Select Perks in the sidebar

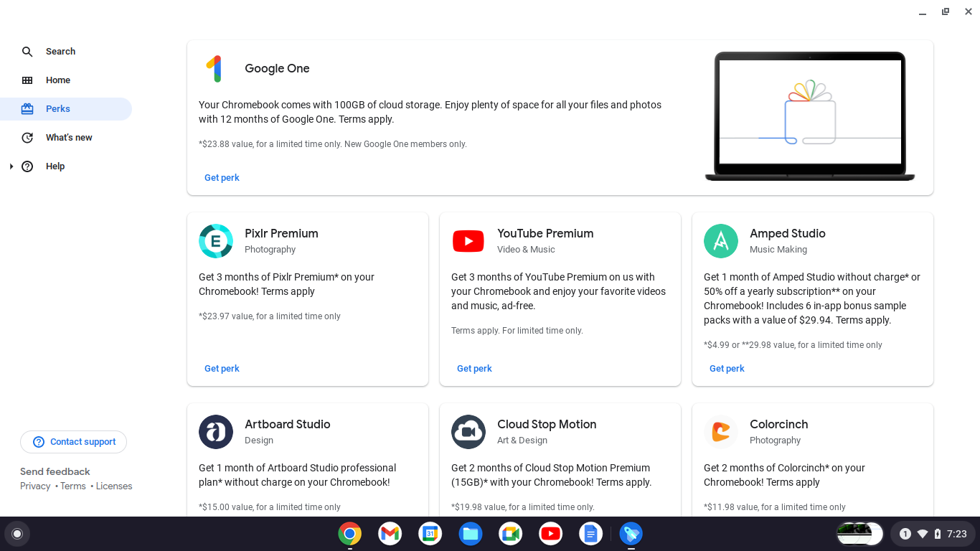click(x=66, y=109)
